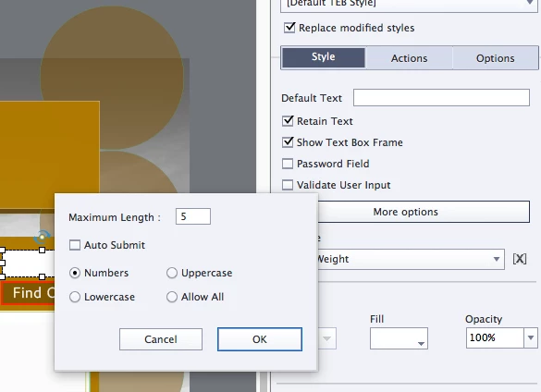
Task: Open the dropdown left of the Fill swatch
Action: pyautogui.click(x=326, y=338)
